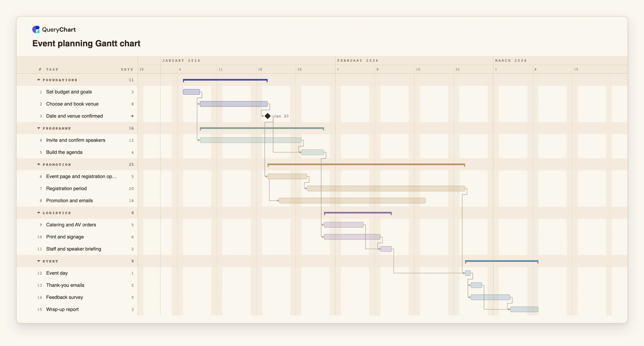Select the Set budget and goals bar
This screenshot has width=644, height=346.
pyautogui.click(x=192, y=92)
